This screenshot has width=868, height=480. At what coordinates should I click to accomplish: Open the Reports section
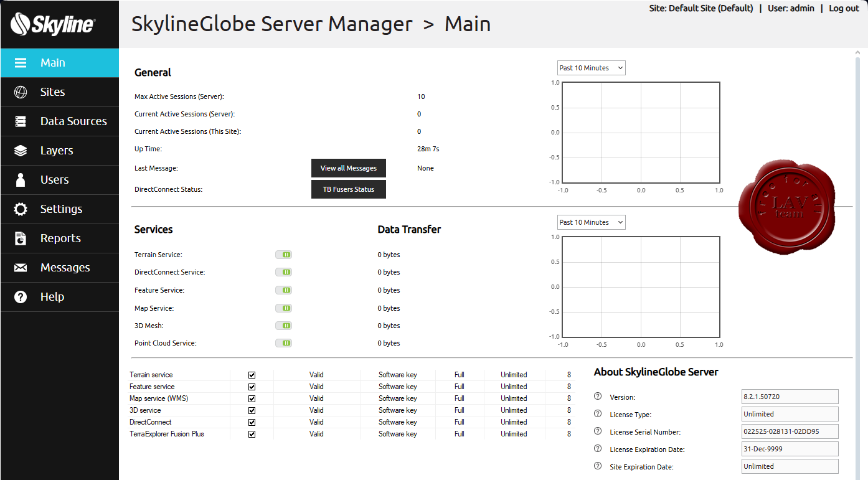click(x=60, y=238)
